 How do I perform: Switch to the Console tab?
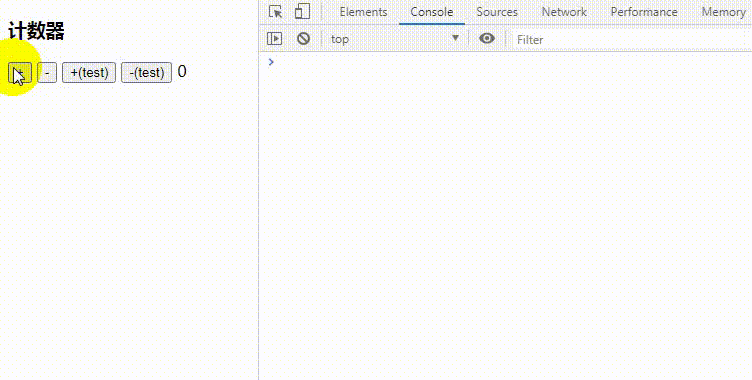(432, 12)
